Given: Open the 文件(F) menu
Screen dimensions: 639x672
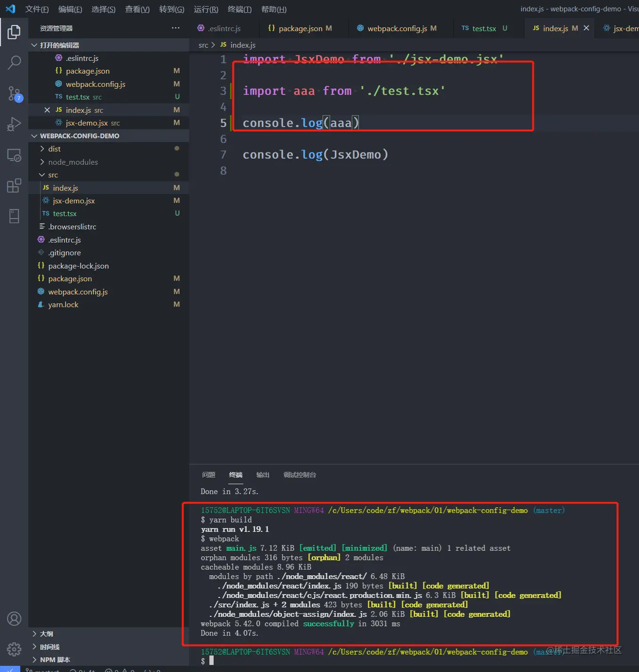Looking at the screenshot, I should pyautogui.click(x=37, y=9).
